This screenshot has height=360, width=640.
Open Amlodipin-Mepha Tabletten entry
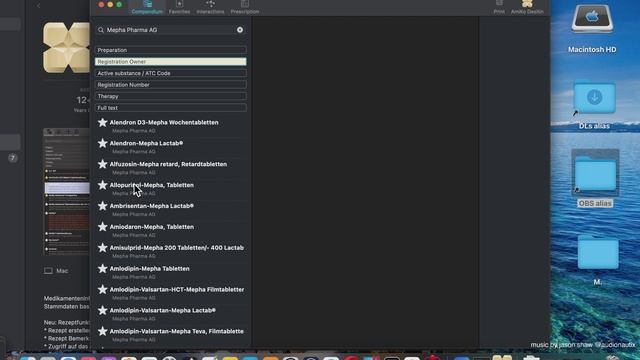(x=149, y=269)
